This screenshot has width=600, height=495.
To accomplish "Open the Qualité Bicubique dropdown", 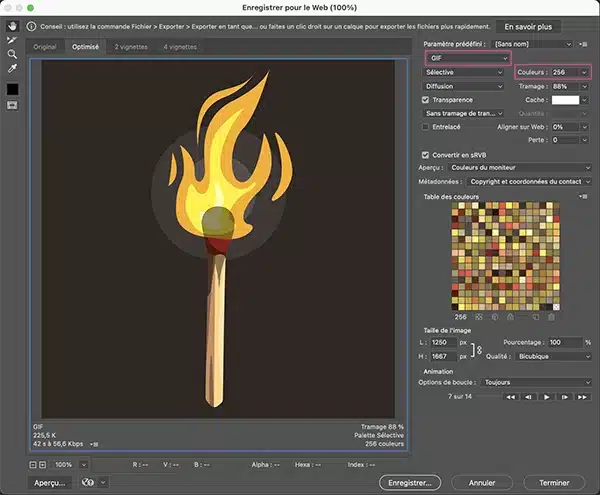I will [x=553, y=357].
